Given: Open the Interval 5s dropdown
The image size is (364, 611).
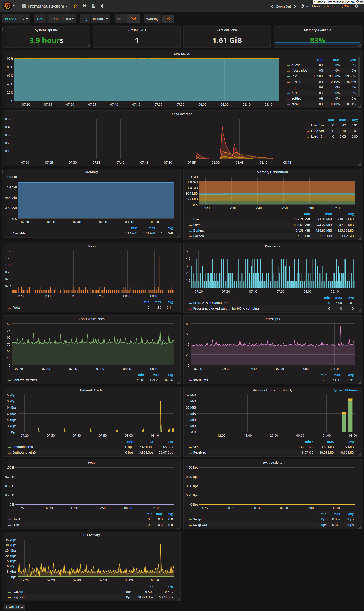Looking at the screenshot, I should [x=25, y=19].
